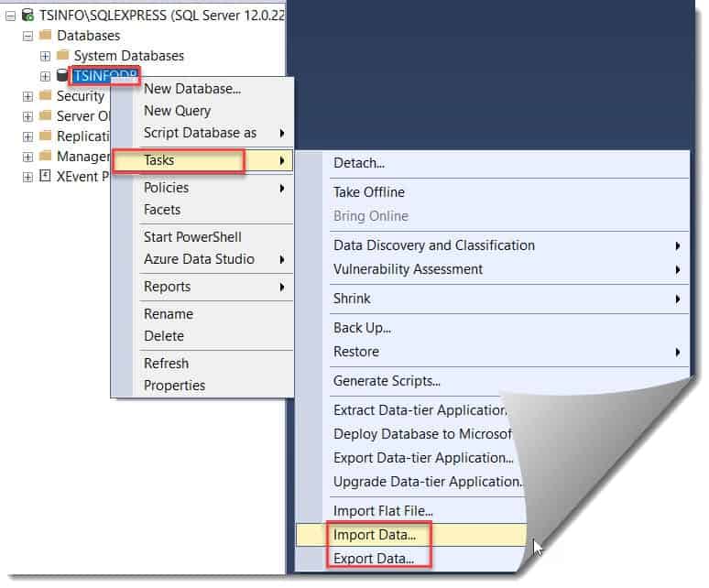
Task: Open the Reports submenu arrow
Action: tap(282, 287)
